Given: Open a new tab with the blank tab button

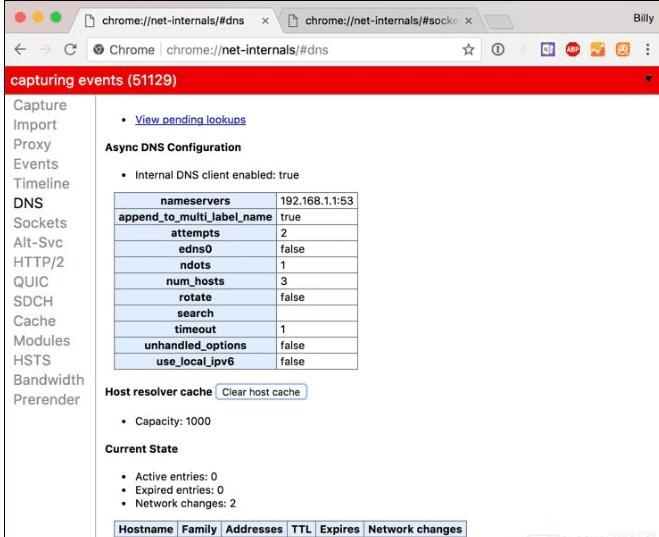Looking at the screenshot, I should (498, 22).
